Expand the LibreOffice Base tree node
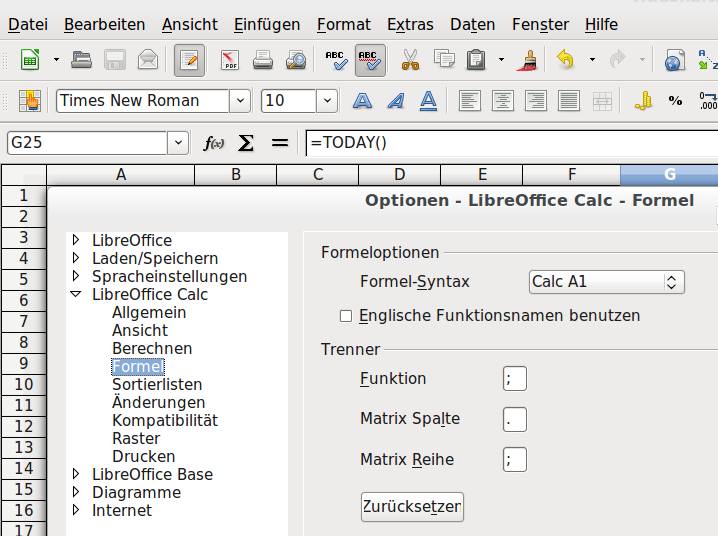Screen dimensions: 718x536 point(76,474)
